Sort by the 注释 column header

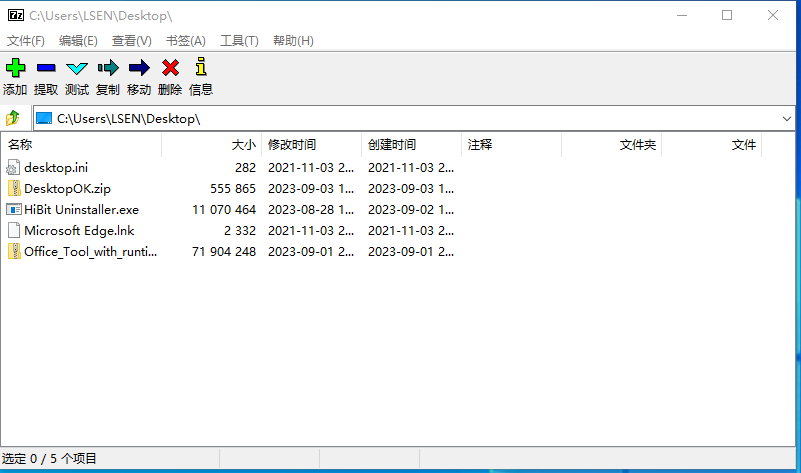511,145
